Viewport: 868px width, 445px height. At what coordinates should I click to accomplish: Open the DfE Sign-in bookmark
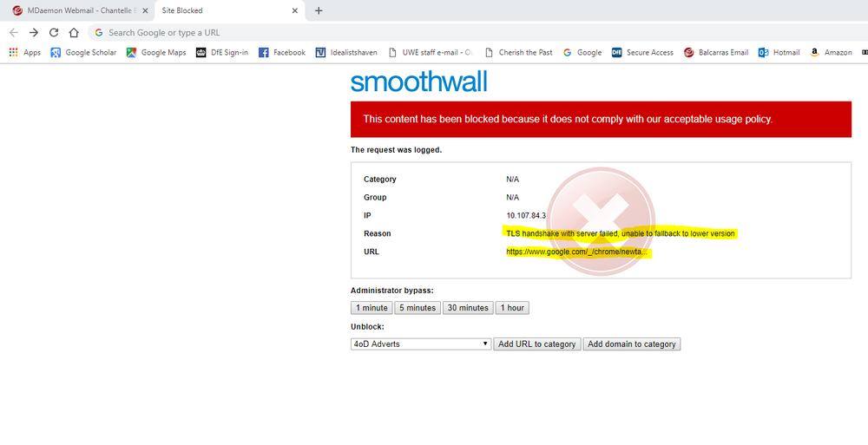222,53
